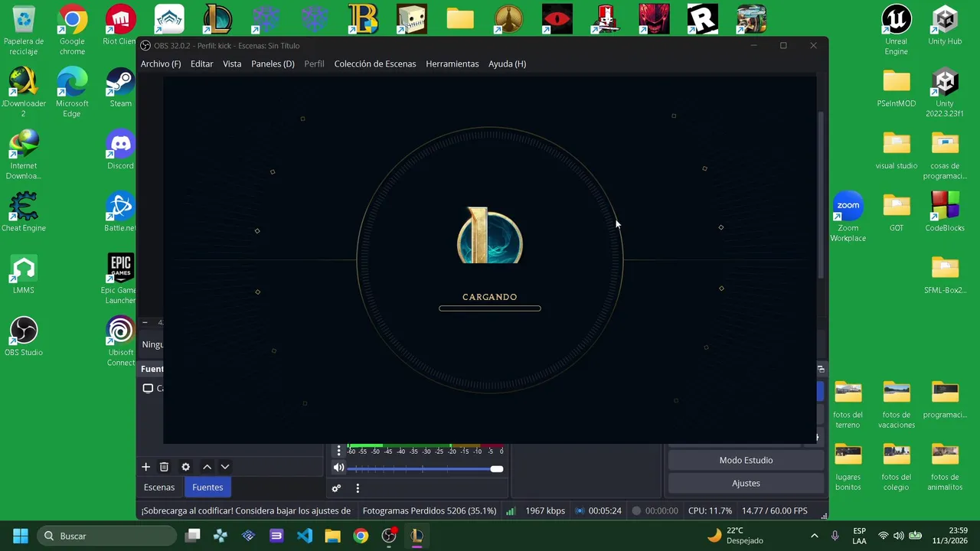This screenshot has width=980, height=551.
Task: Open the audio mixer three-dot menu
Action: (358, 488)
